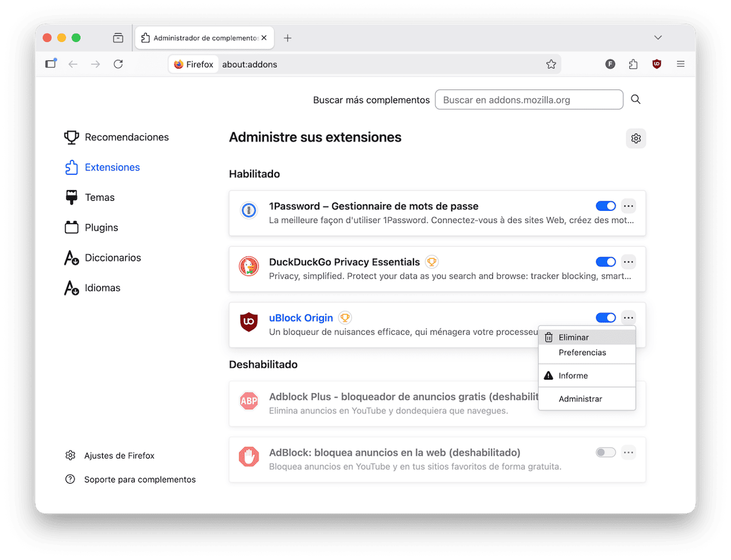Turn off DuckDuckGo Privacy Essentials
This screenshot has height=560, width=731.
pyautogui.click(x=605, y=262)
